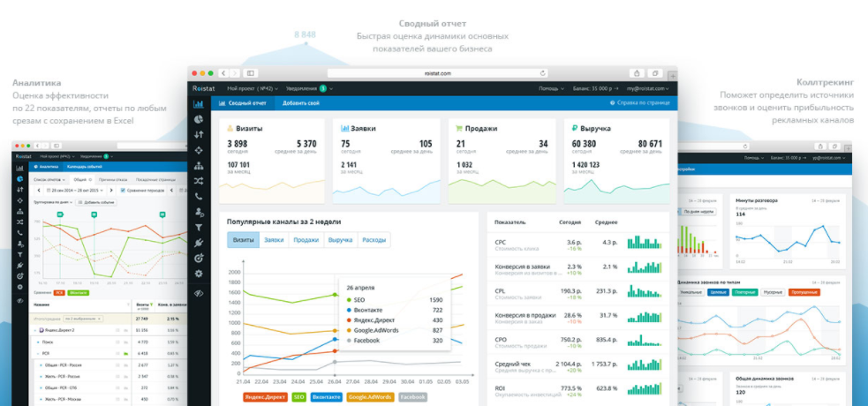The image size is (868, 406).
Task: Select the Расходы chart tab
Action: point(374,240)
